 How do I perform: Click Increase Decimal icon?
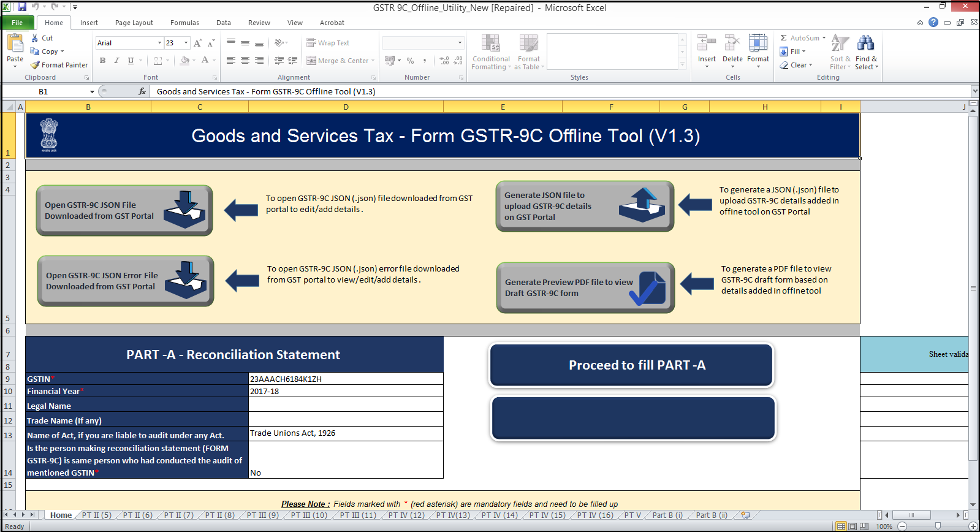pyautogui.click(x=444, y=61)
